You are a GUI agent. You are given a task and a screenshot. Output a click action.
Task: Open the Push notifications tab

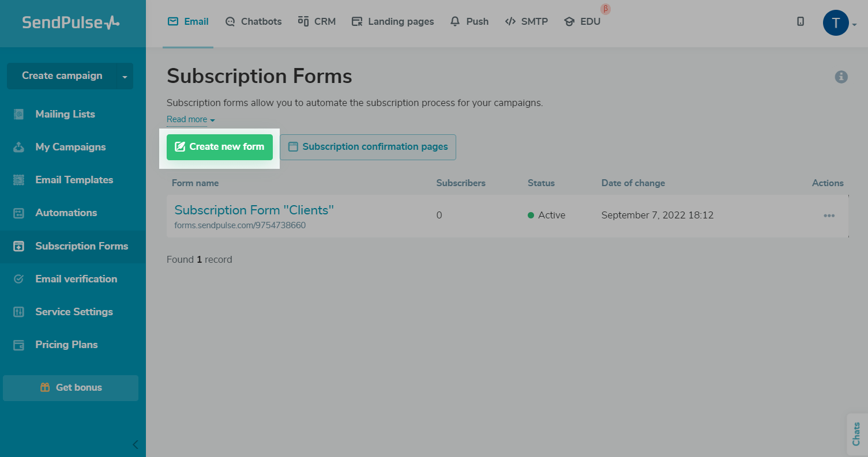click(469, 22)
